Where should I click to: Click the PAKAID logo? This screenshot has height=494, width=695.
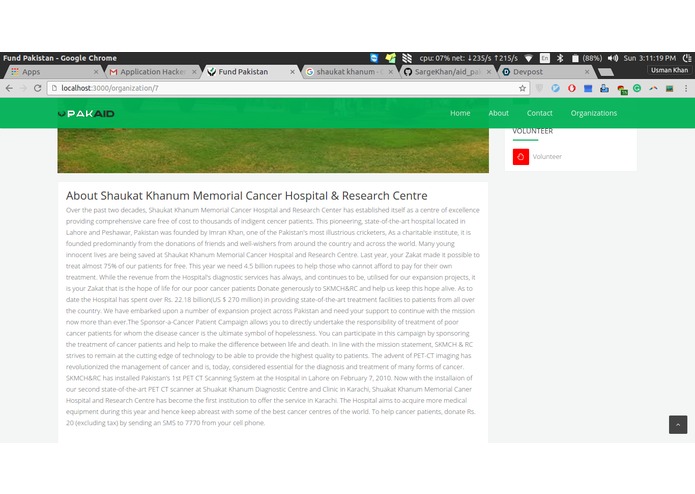click(86, 113)
